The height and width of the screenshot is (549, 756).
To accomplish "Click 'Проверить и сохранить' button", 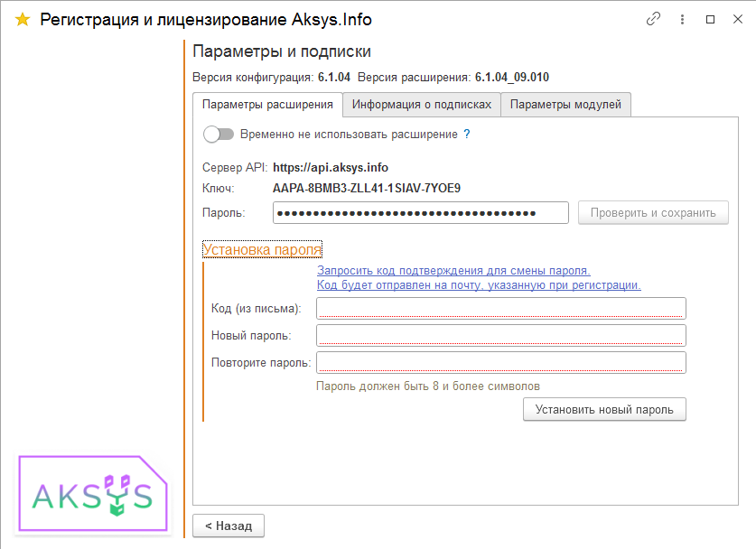I will pyautogui.click(x=653, y=212).
